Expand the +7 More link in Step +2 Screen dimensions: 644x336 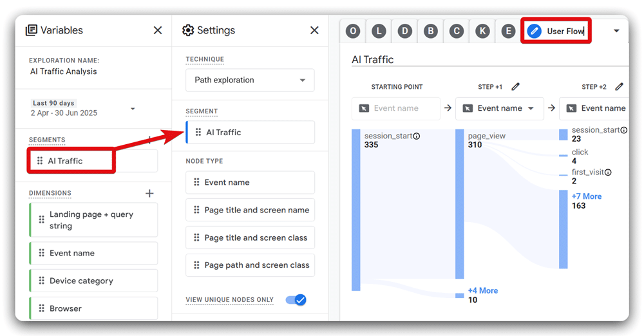[587, 196]
